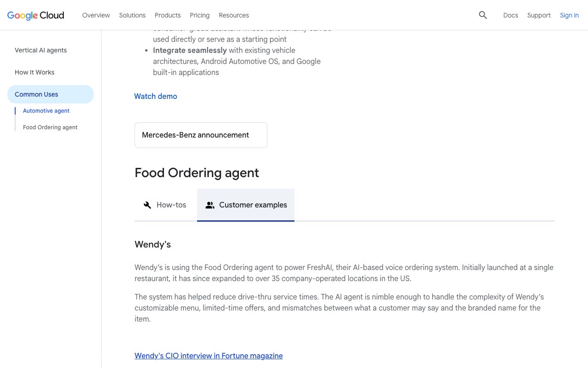This screenshot has width=588, height=368.
Task: Click the Wendy's subheading
Action: (153, 245)
